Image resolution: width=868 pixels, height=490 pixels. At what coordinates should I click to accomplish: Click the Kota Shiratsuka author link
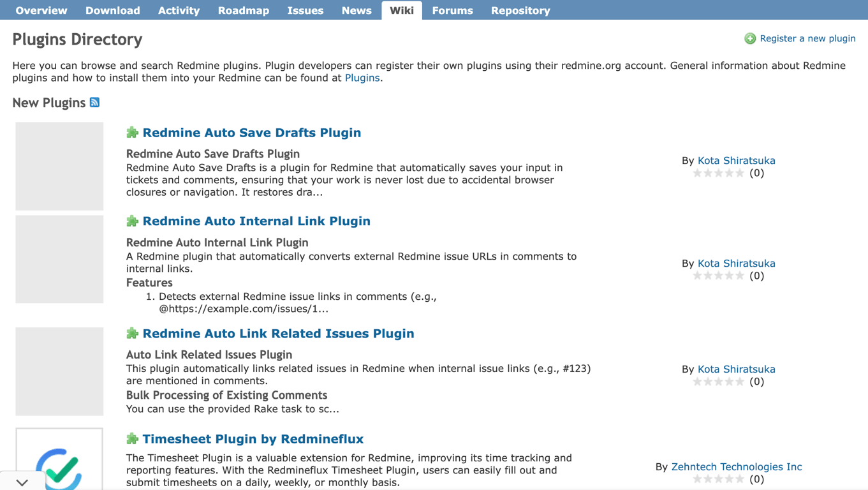point(736,160)
